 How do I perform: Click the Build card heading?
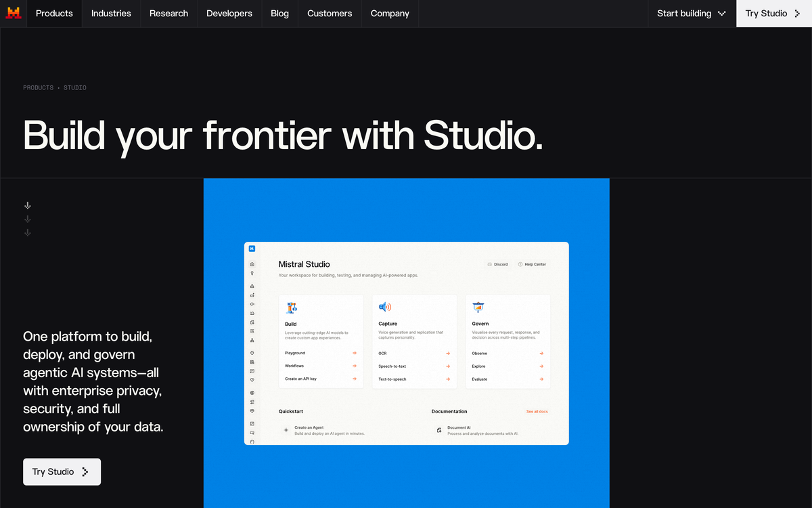[x=291, y=324]
